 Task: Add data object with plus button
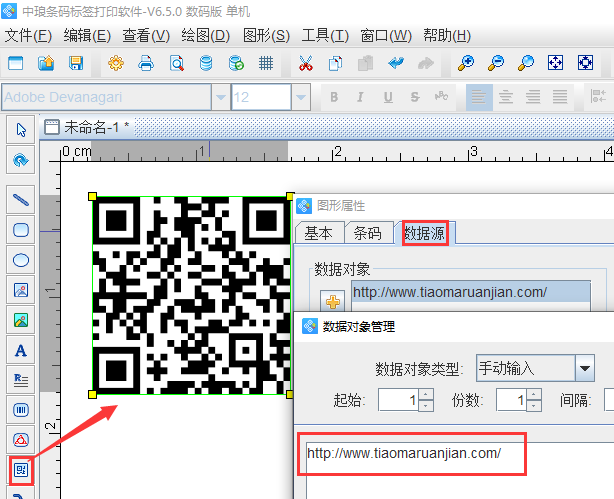pos(331,299)
